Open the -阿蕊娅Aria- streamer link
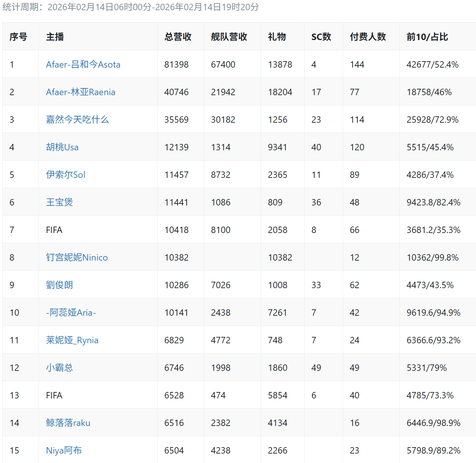This screenshot has width=476, height=463. [x=71, y=313]
